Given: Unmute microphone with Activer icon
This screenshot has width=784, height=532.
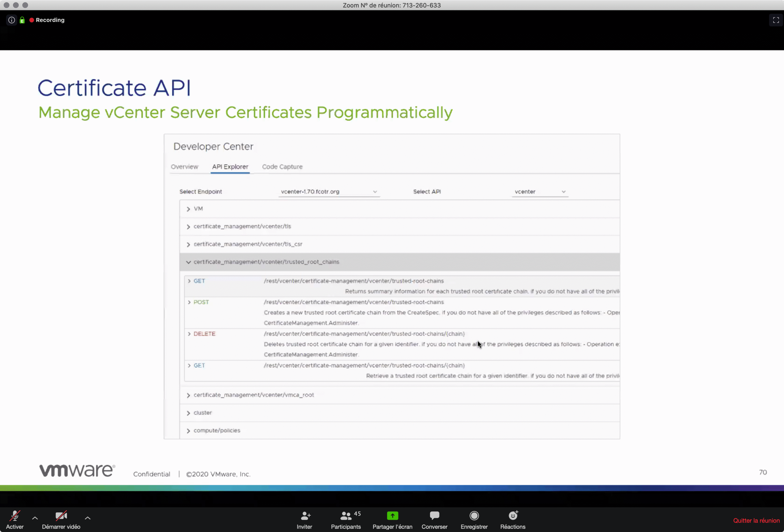Looking at the screenshot, I should point(15,516).
